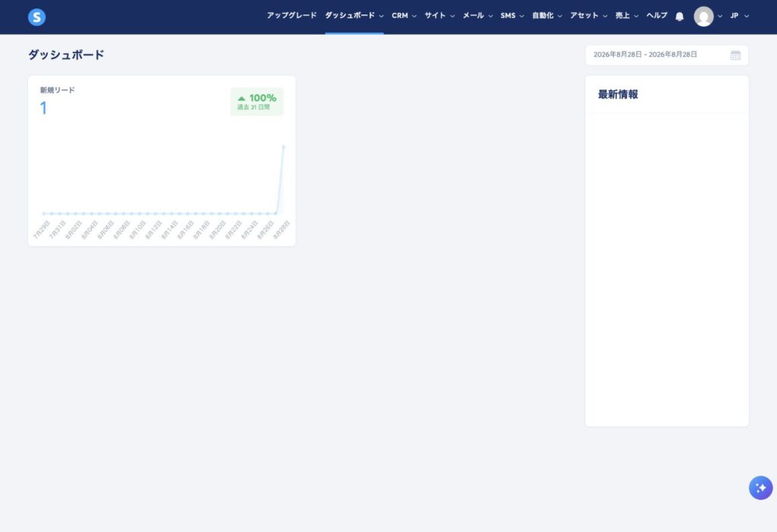Viewport: 777px width, 532px height.
Task: Click the blue S logo icon
Action: [36, 17]
